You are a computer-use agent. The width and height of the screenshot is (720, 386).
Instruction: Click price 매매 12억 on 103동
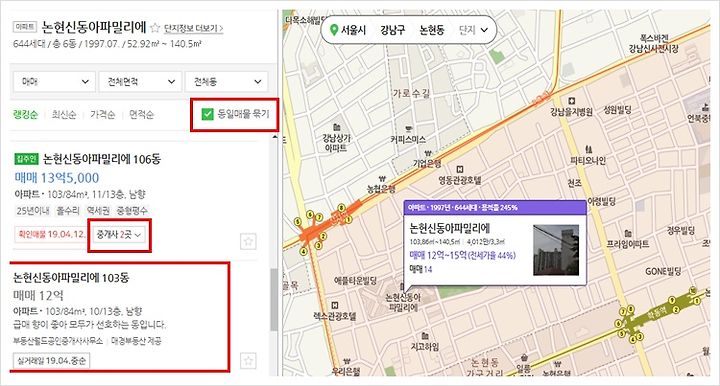[38, 296]
